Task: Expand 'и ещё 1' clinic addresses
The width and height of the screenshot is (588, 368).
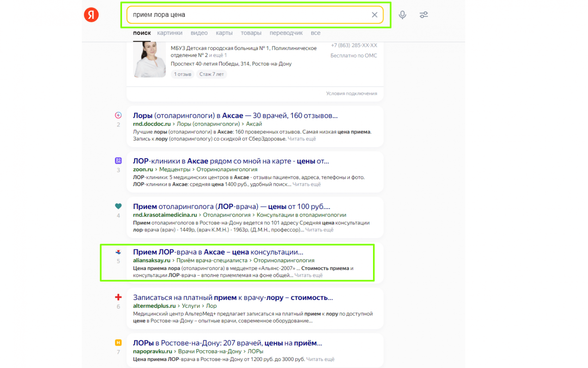Action: [218, 55]
